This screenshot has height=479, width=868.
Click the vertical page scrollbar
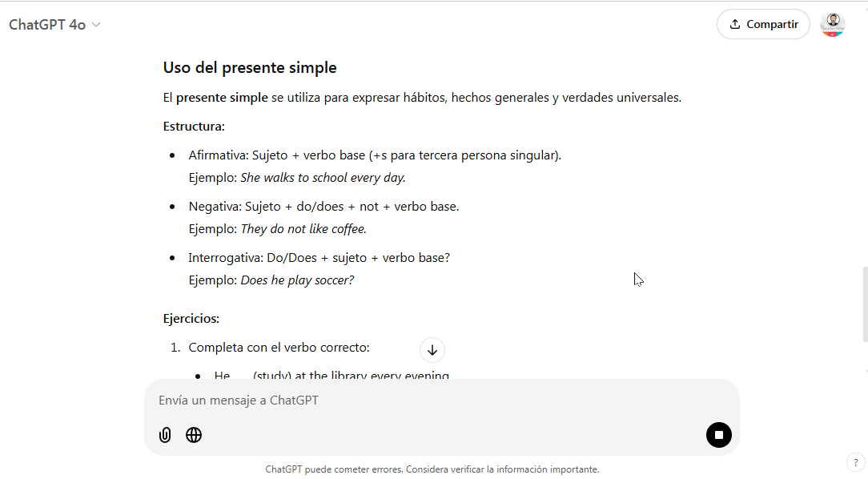864,304
